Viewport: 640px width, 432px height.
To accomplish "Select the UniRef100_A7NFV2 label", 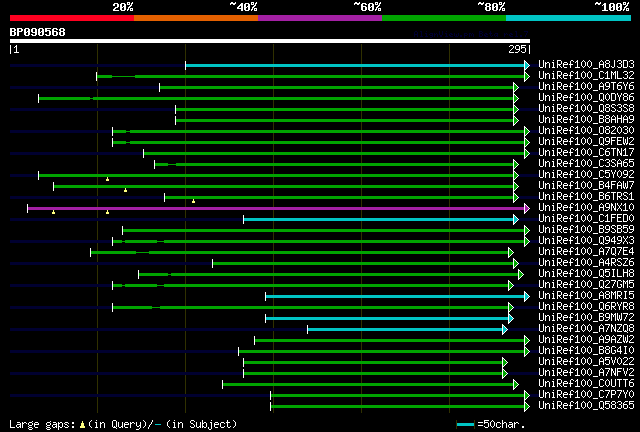I will point(586,373).
